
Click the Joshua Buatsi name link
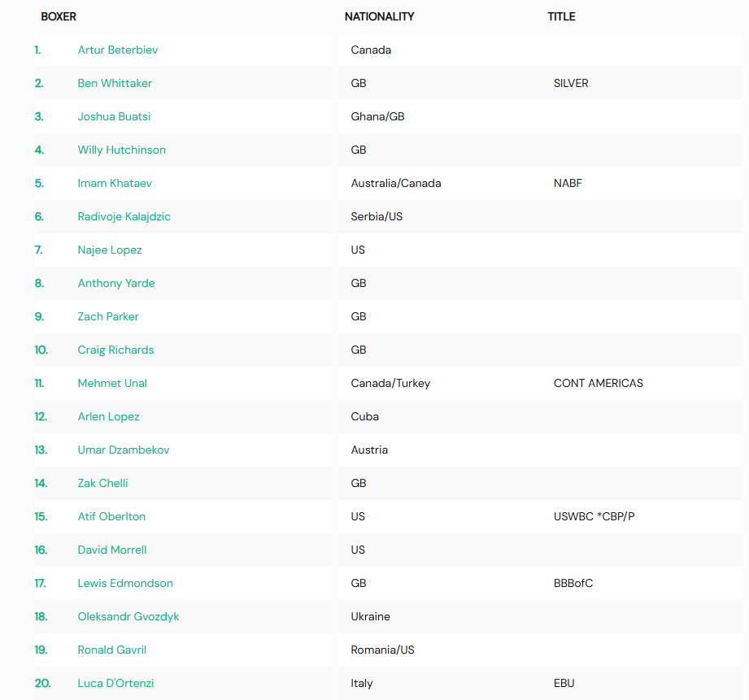pos(114,116)
